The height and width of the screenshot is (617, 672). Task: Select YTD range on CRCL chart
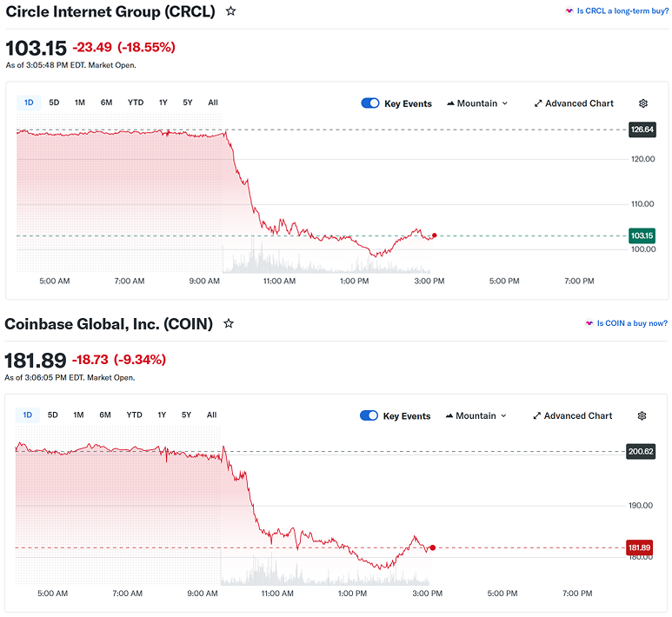click(136, 103)
